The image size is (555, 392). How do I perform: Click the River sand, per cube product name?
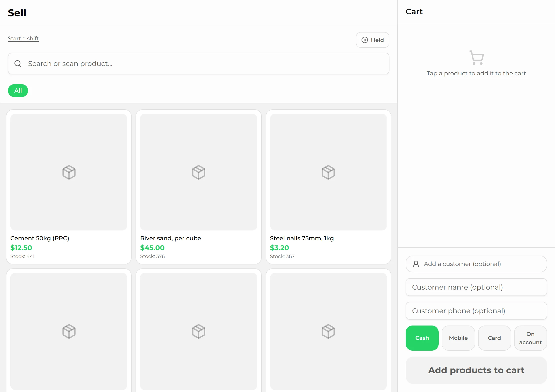click(x=171, y=238)
